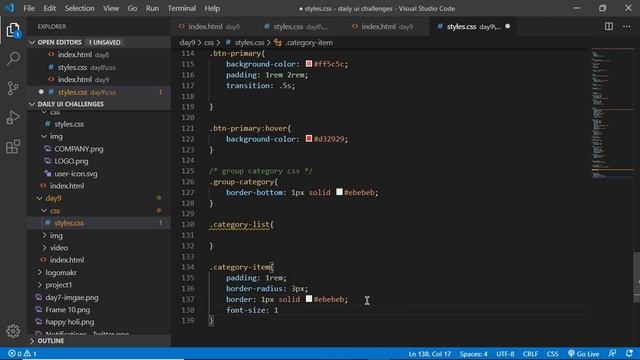Open the Selection menu

(x=79, y=8)
